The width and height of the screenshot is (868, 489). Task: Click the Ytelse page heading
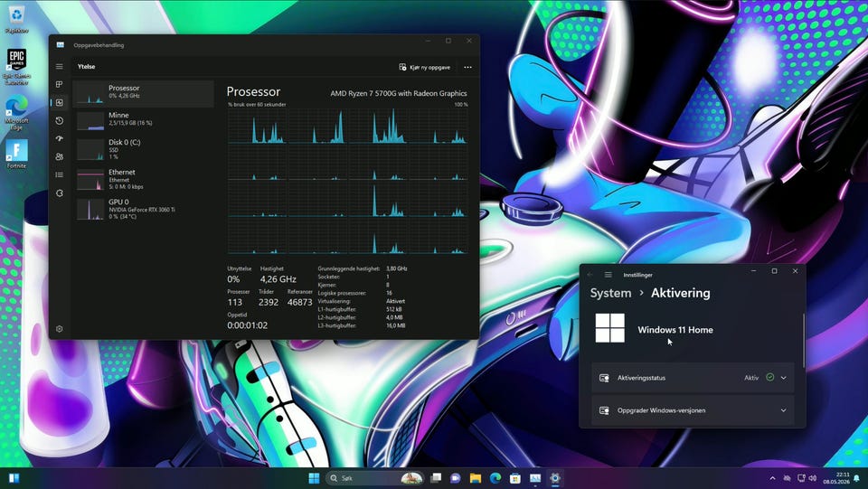pyautogui.click(x=87, y=66)
